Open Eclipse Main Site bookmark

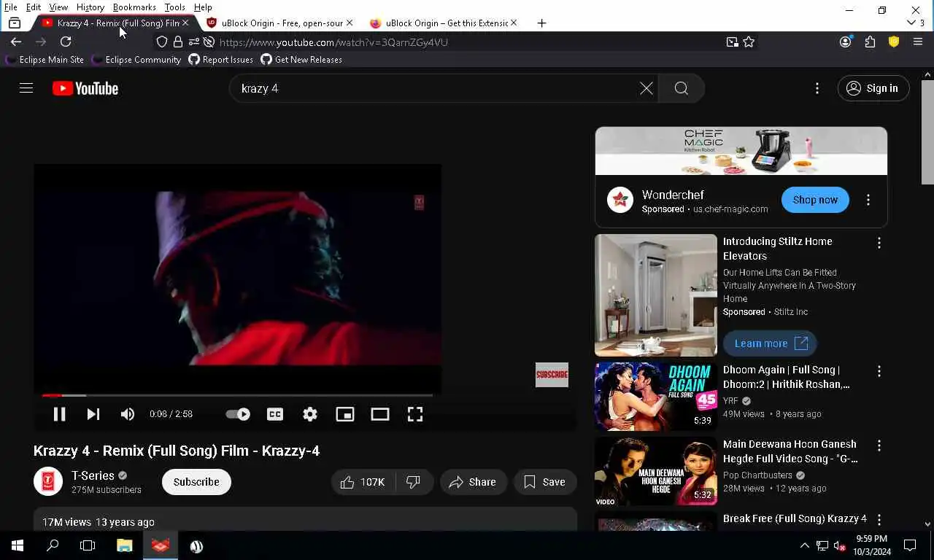point(45,60)
